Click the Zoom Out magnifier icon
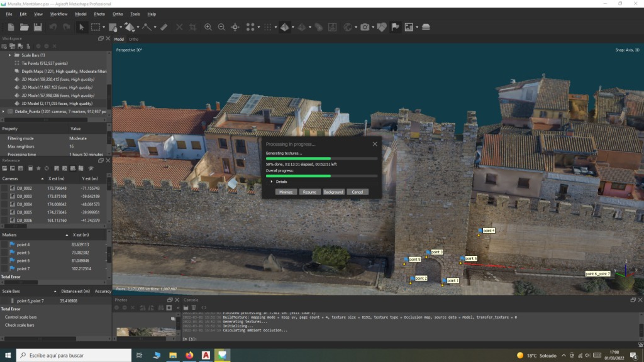The image size is (644, 362). (x=221, y=27)
